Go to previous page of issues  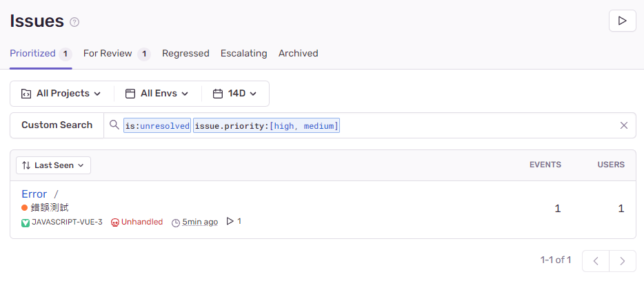pyautogui.click(x=596, y=261)
